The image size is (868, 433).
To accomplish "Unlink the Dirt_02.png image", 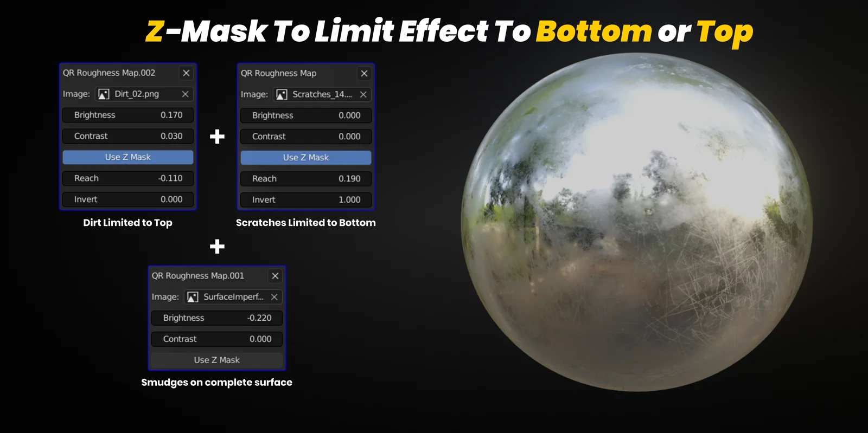I will tap(185, 94).
